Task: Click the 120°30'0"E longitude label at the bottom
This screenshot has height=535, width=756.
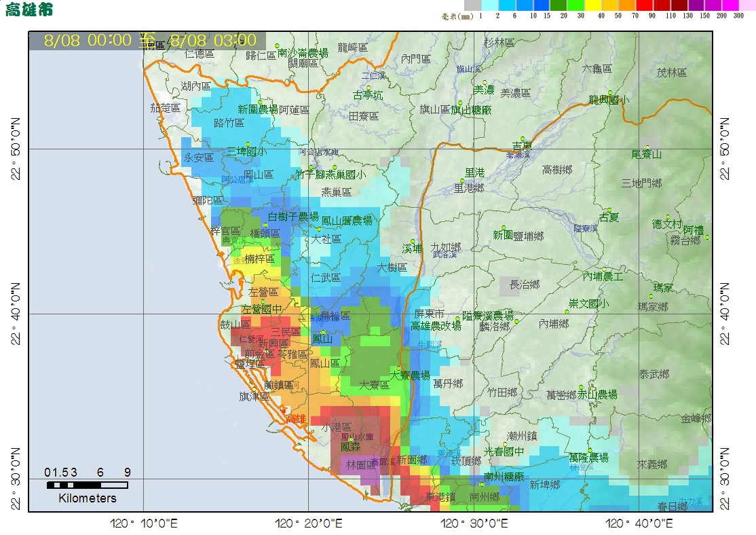Action: 474,523
